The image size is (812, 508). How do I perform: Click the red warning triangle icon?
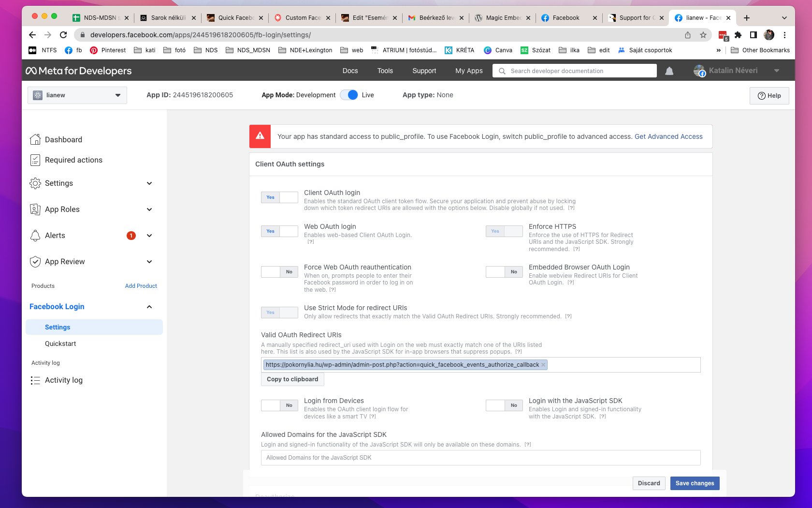click(260, 136)
